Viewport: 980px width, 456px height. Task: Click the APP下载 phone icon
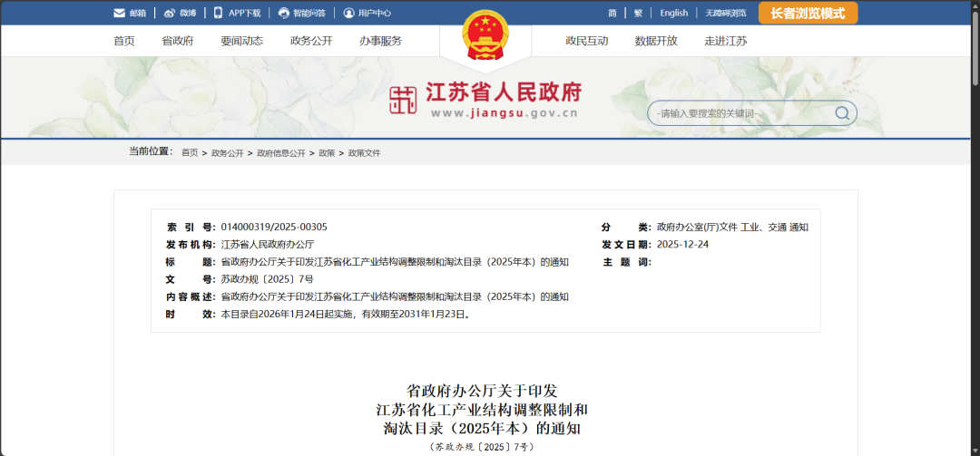click(x=219, y=13)
